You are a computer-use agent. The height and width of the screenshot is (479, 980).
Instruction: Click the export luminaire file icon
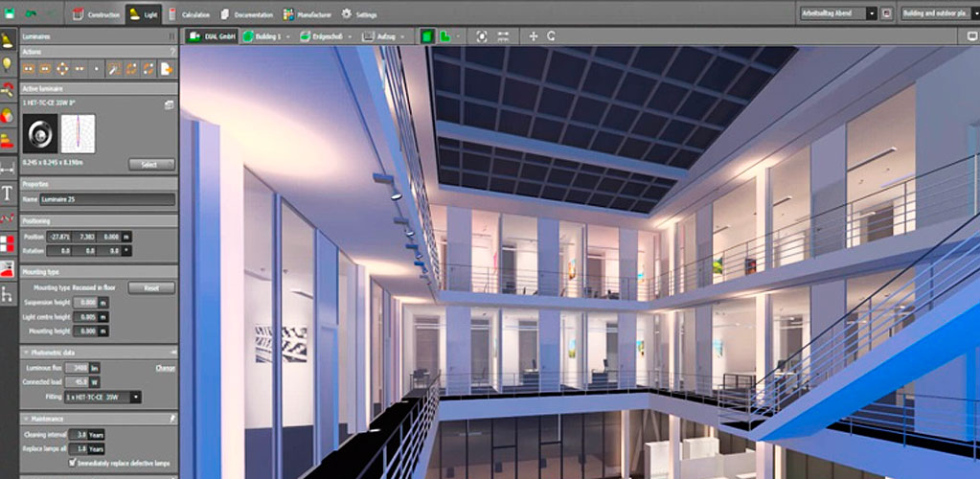point(166,69)
